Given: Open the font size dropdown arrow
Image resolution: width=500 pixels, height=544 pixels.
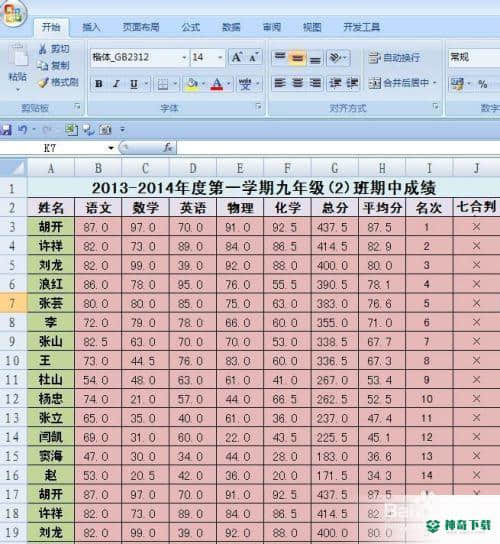Looking at the screenshot, I should tap(220, 57).
